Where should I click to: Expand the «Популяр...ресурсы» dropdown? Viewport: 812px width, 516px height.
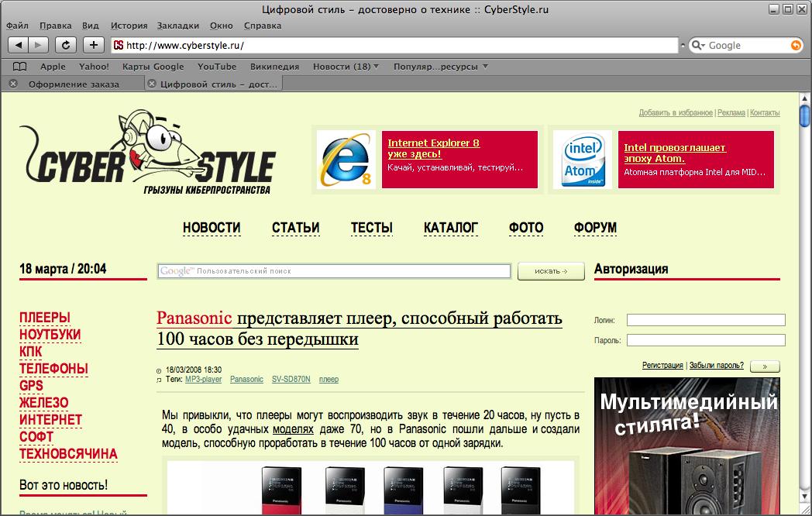[x=440, y=66]
